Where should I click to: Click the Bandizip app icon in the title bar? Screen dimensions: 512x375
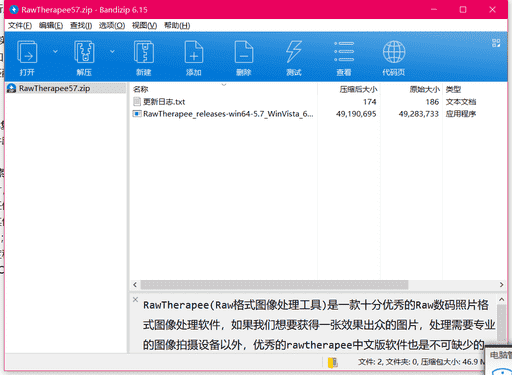click(14, 9)
